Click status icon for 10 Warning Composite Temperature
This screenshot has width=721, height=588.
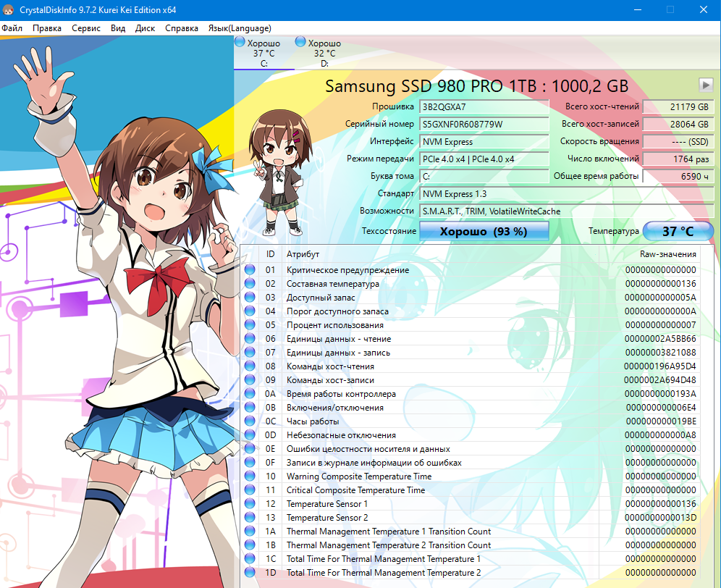click(x=250, y=476)
